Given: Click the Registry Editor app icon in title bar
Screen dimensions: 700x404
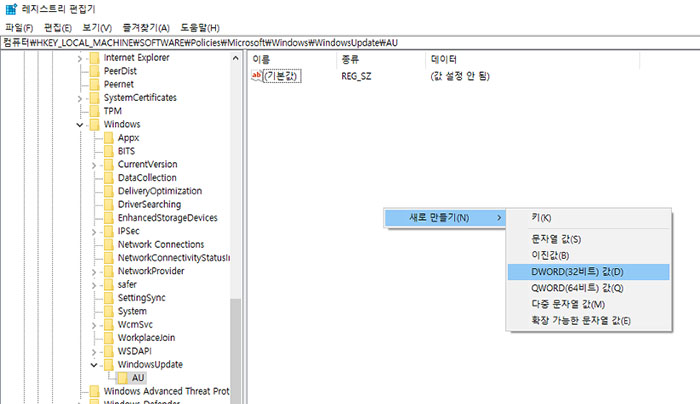Looking at the screenshot, I should click(11, 9).
